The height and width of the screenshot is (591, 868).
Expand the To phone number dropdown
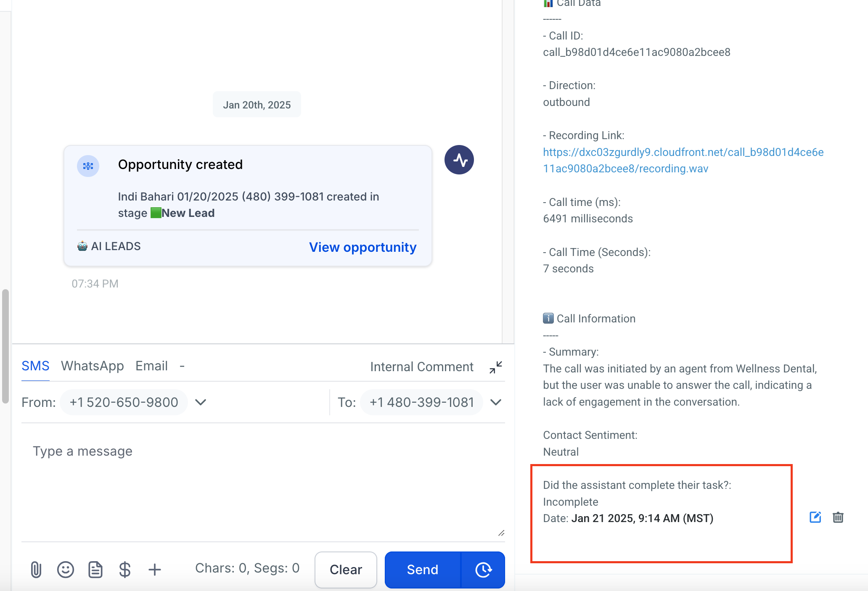(x=496, y=402)
